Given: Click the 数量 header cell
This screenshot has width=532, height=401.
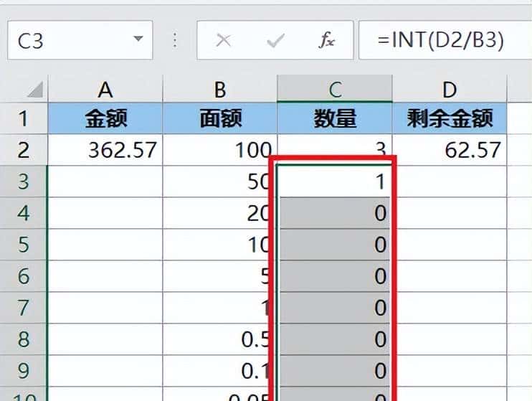Looking at the screenshot, I should (335, 118).
